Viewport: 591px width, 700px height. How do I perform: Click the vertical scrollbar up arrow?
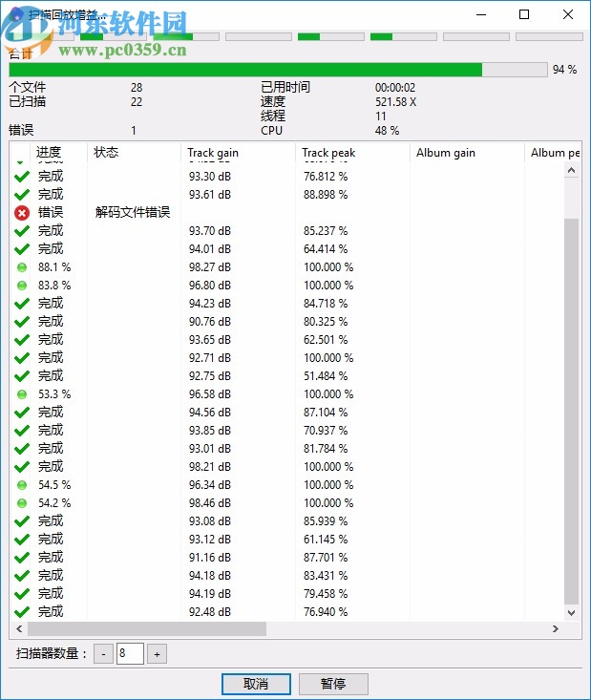(571, 171)
